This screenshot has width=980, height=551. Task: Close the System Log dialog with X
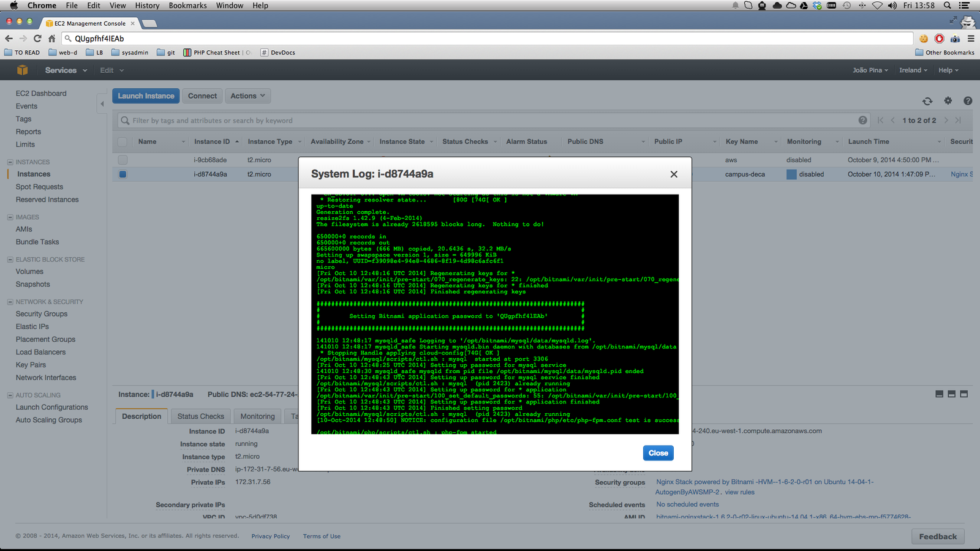[674, 174]
